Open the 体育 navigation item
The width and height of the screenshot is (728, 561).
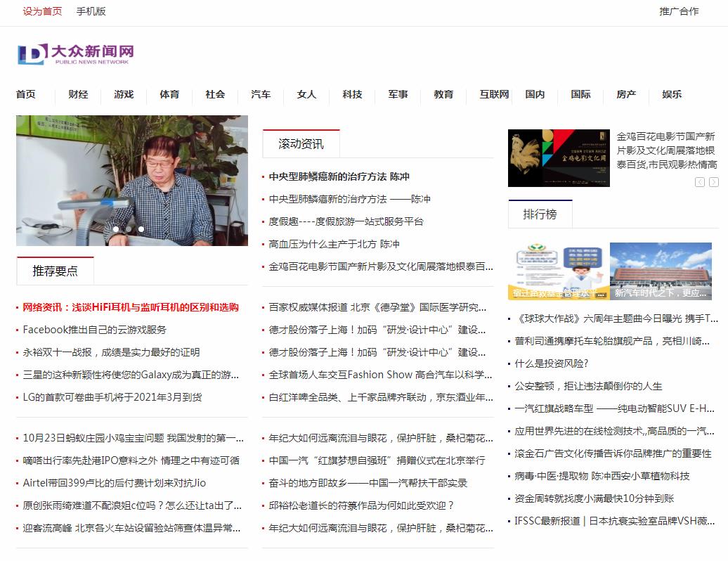(x=169, y=94)
